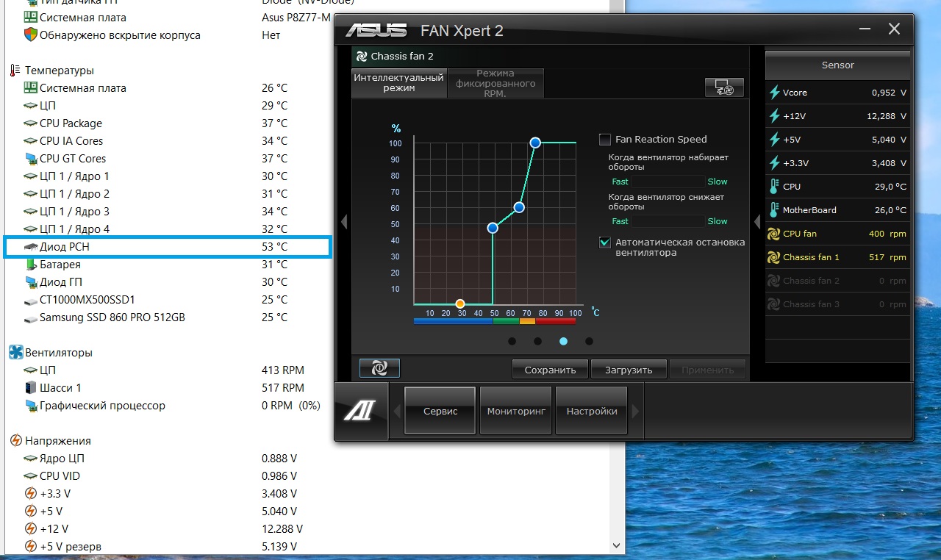Click the Chassis fan 3 icon in Sensor
The image size is (941, 560).
(773, 304)
